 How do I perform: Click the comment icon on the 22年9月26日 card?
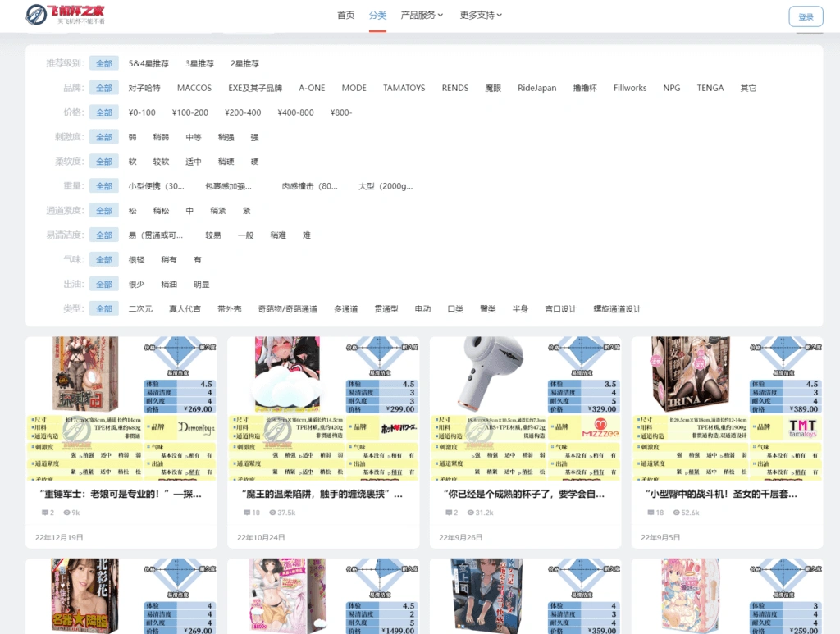(449, 513)
